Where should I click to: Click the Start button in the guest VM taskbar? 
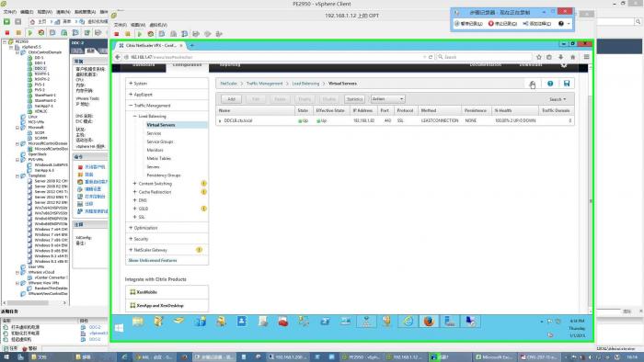tap(119, 328)
